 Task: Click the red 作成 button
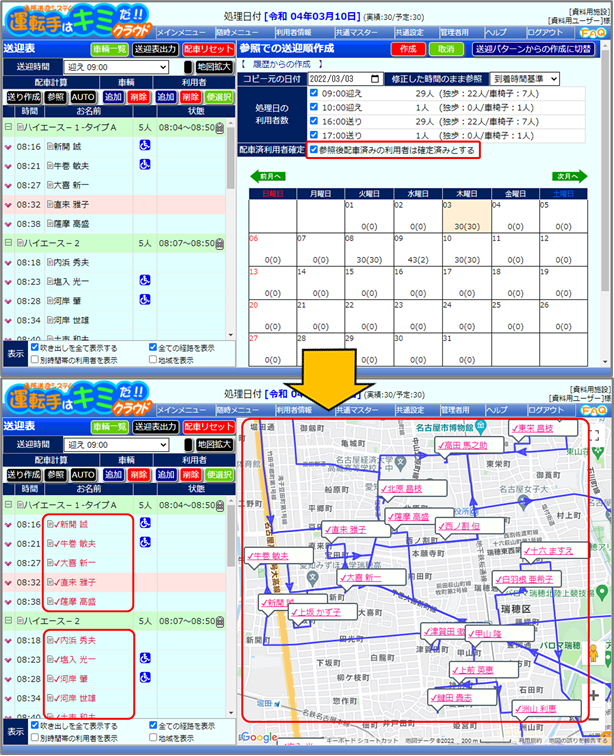(x=408, y=49)
